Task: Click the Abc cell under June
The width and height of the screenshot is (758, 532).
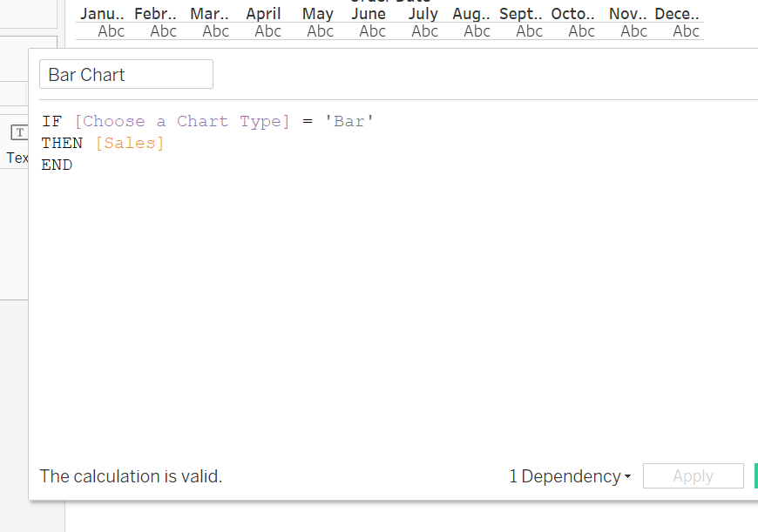Action: [x=372, y=31]
